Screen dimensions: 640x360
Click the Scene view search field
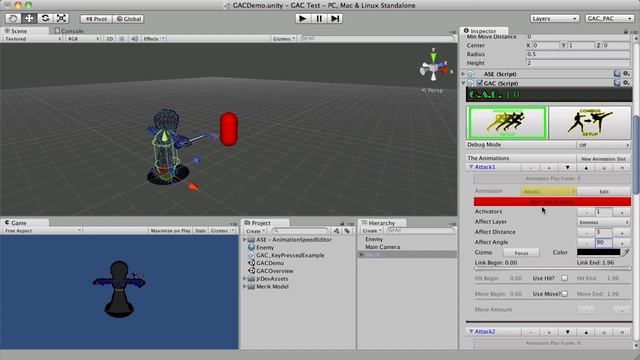pos(377,38)
